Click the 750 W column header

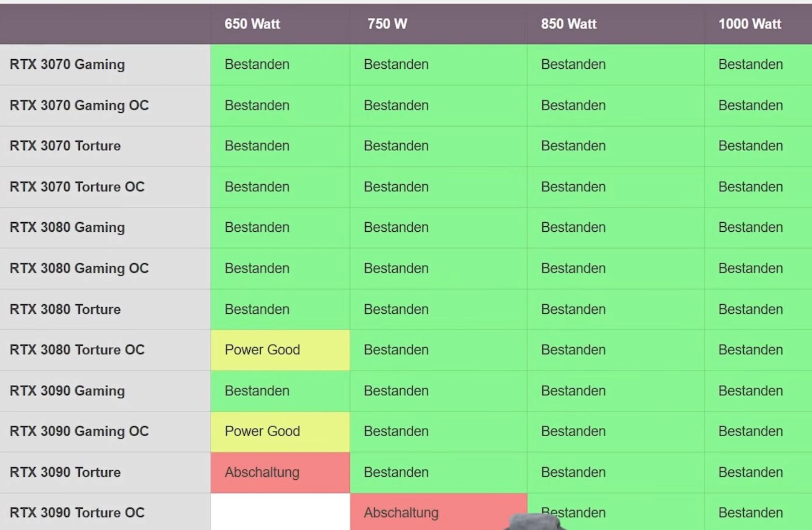pos(387,24)
